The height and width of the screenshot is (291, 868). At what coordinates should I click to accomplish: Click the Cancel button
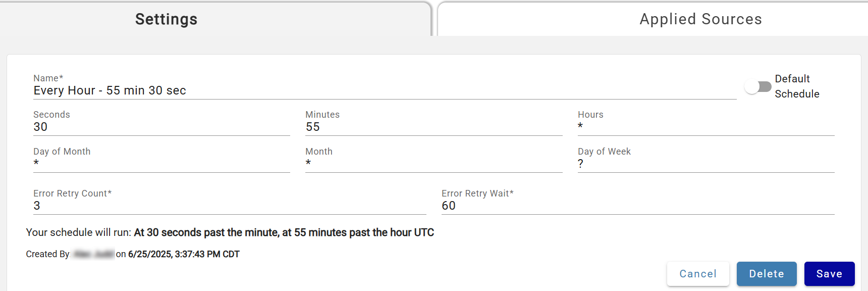(698, 273)
